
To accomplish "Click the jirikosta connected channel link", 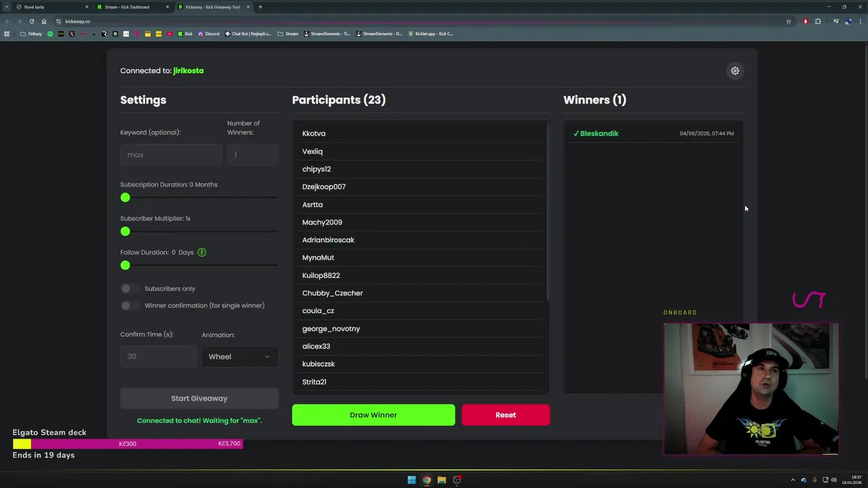I will (189, 70).
